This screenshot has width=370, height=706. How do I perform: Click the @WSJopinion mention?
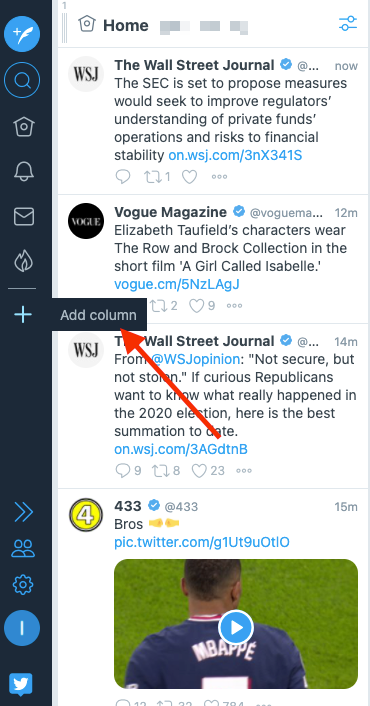point(195,359)
